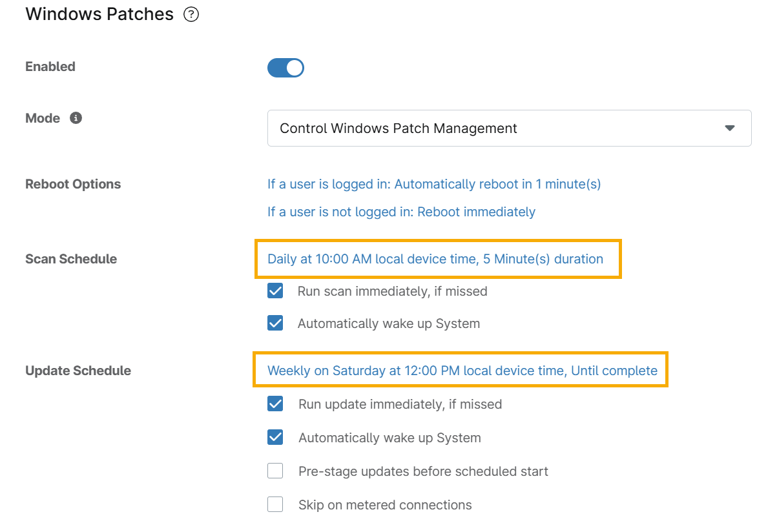The width and height of the screenshot is (757, 532).
Task: Uncheck 'Automatically wake up System' under Scan Schedule
Action: pyautogui.click(x=275, y=323)
